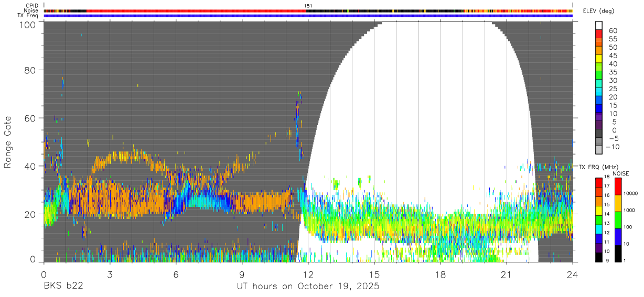644x297 pixels.
Task: Click the aqua ELEV segment between 30 and 25
Action: 599,83
